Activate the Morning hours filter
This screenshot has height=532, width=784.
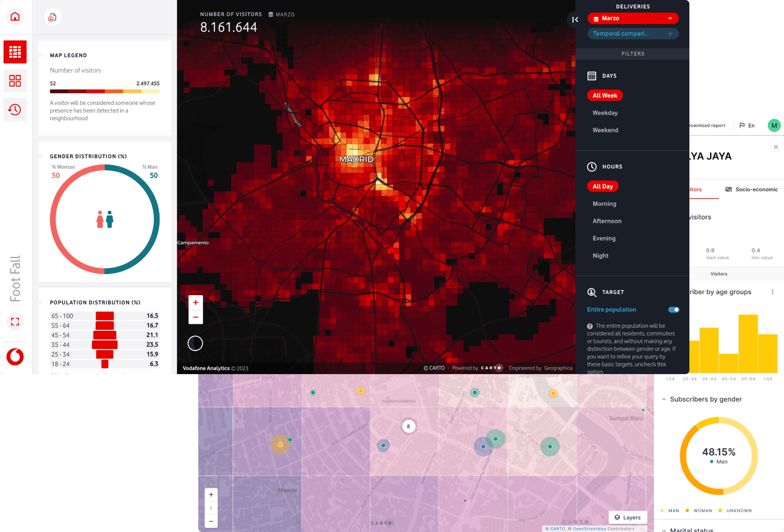point(604,204)
